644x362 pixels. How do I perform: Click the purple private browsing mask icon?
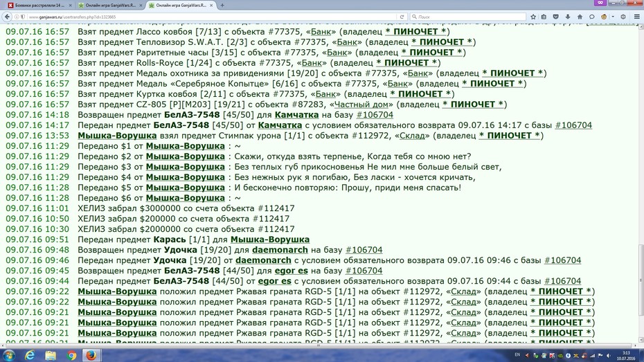600,3
